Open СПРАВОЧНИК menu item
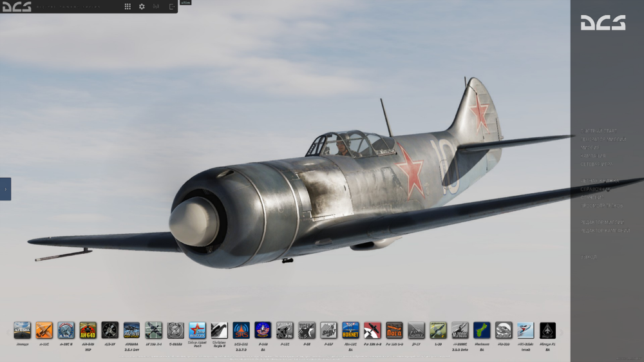This screenshot has width=644, height=362. click(x=595, y=189)
